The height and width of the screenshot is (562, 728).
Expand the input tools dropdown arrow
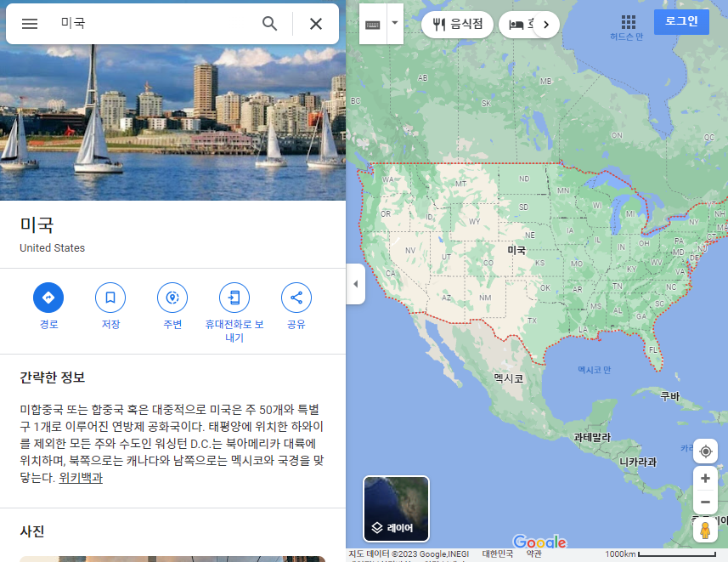(x=395, y=23)
